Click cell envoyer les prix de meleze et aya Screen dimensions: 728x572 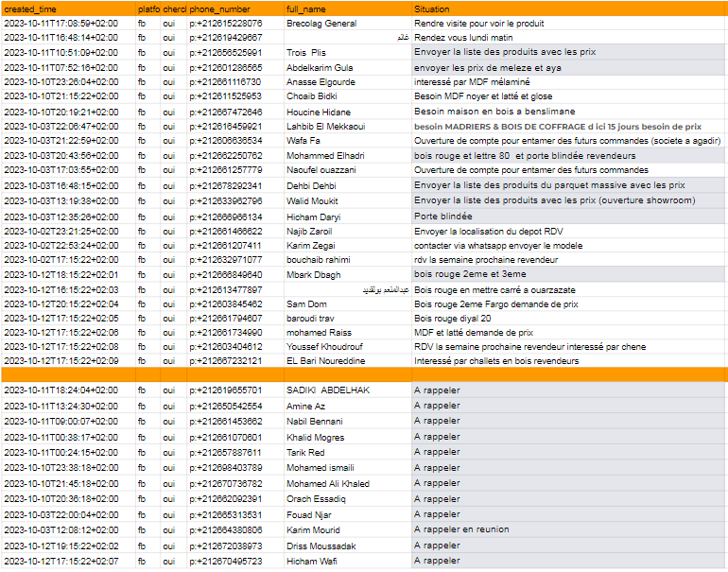[x=569, y=68]
